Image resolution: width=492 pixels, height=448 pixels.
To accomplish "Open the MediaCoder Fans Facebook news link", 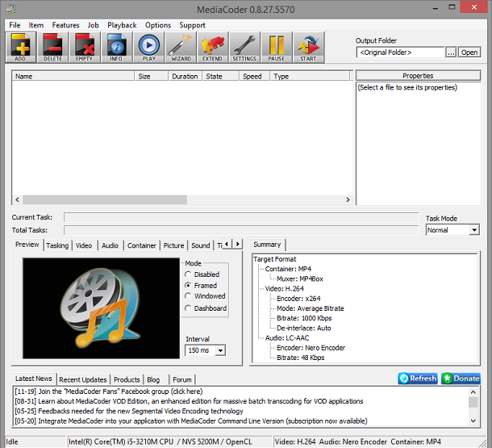I will tap(109, 391).
